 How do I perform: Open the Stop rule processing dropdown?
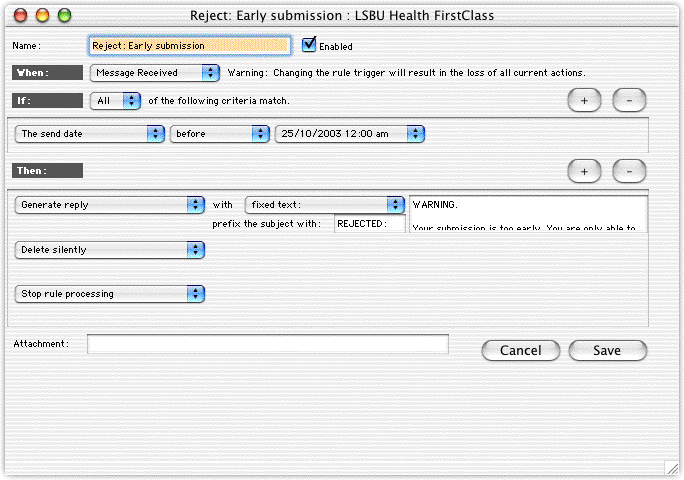click(x=110, y=294)
